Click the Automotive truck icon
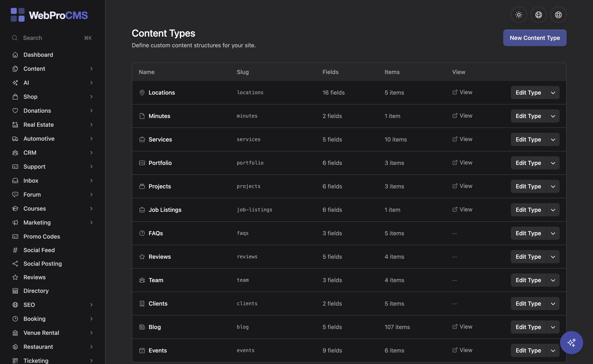This screenshot has height=364, width=593. (15, 138)
